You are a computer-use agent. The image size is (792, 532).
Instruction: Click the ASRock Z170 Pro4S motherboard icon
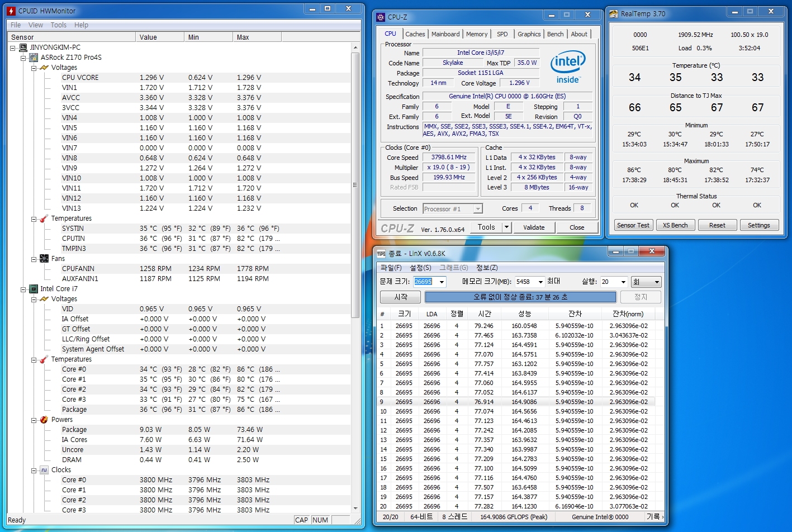pyautogui.click(x=34, y=58)
